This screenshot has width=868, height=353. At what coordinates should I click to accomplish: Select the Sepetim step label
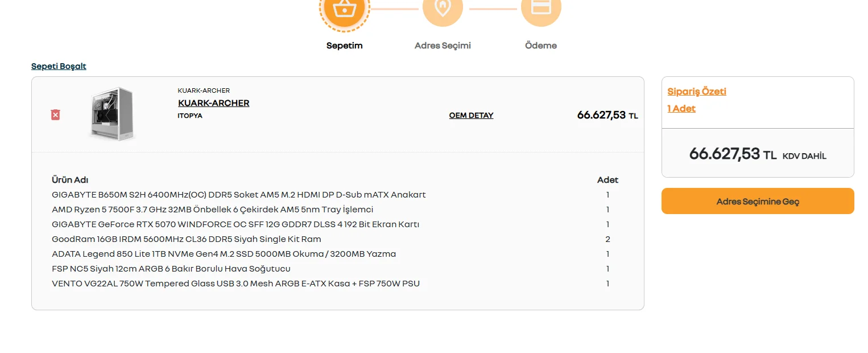pyautogui.click(x=345, y=46)
